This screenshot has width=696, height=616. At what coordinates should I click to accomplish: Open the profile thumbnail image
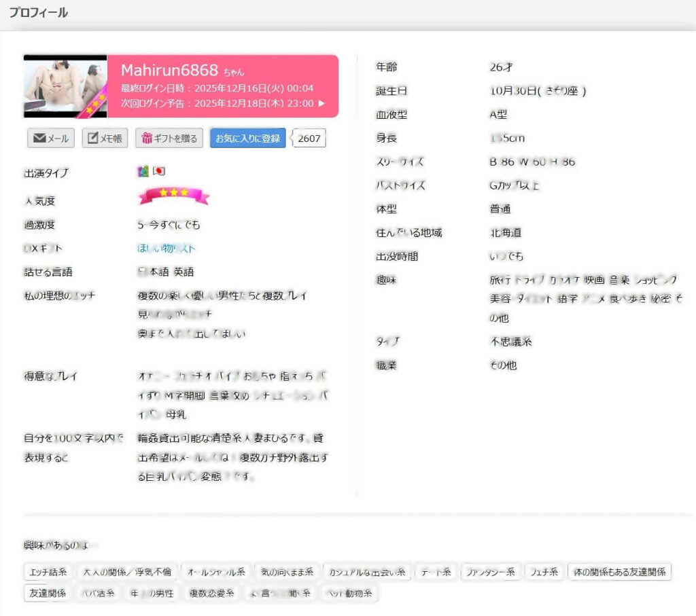pyautogui.click(x=65, y=86)
